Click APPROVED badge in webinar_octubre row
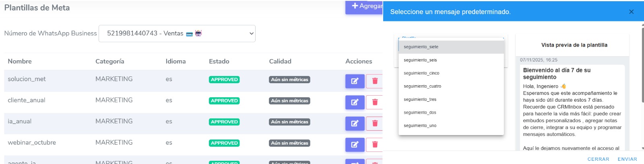The image size is (644, 164). pyautogui.click(x=224, y=143)
